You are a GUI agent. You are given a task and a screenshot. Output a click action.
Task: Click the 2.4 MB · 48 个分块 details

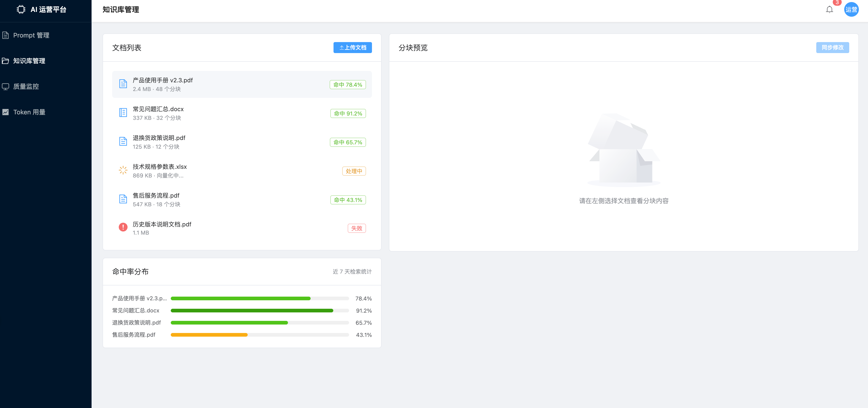tap(157, 89)
